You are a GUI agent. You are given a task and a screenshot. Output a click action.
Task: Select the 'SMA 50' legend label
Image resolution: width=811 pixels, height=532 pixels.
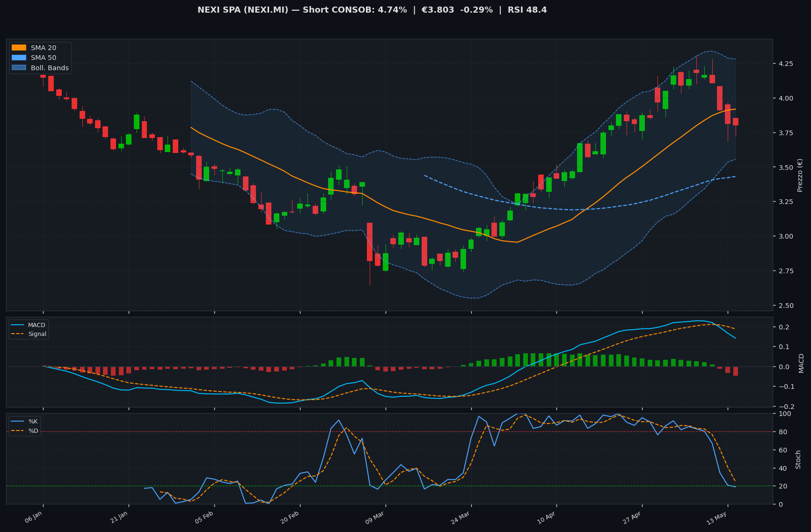coord(44,58)
